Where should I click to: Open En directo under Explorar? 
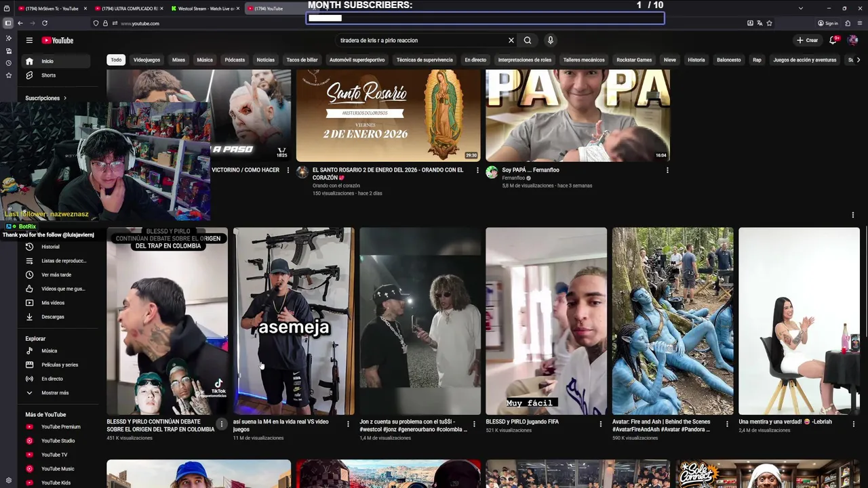click(57, 379)
